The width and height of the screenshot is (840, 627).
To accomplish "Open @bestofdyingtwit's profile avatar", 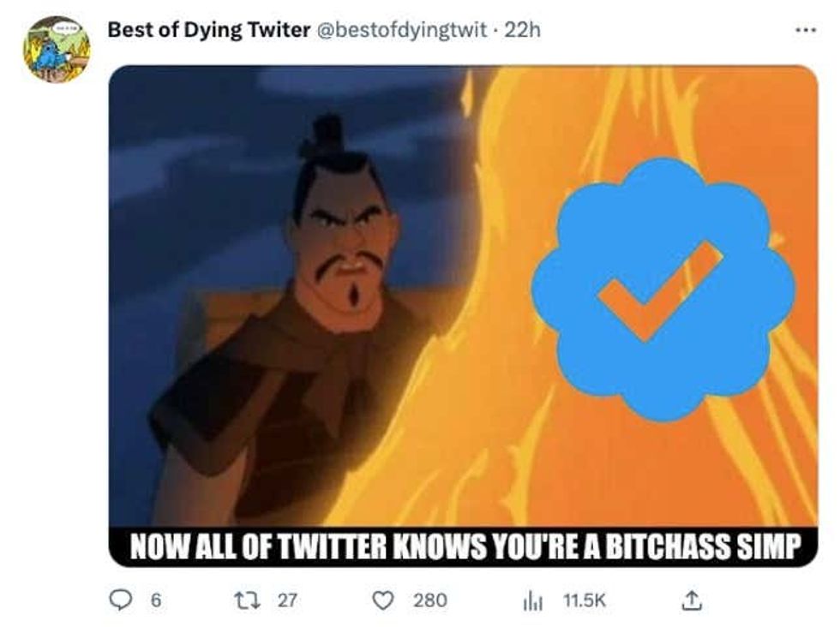I will [x=57, y=38].
